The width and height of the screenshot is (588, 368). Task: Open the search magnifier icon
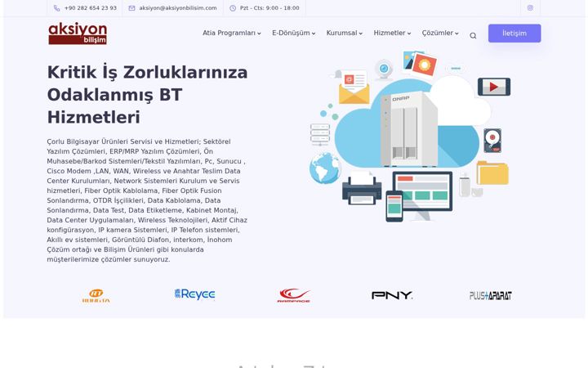tap(473, 36)
